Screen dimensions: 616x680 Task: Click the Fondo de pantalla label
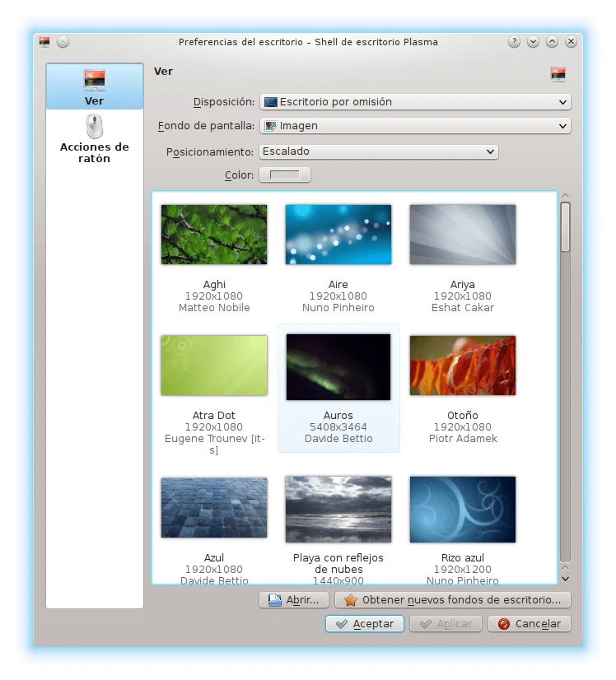(206, 126)
